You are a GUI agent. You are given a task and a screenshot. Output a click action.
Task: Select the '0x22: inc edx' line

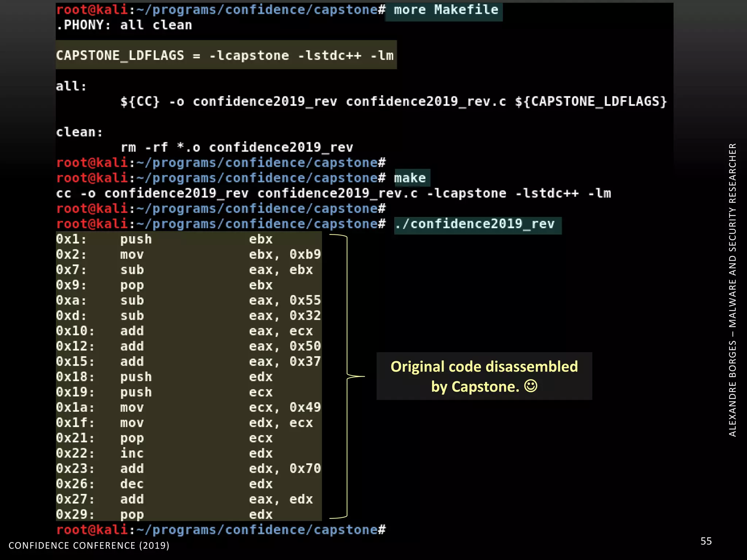click(165, 454)
